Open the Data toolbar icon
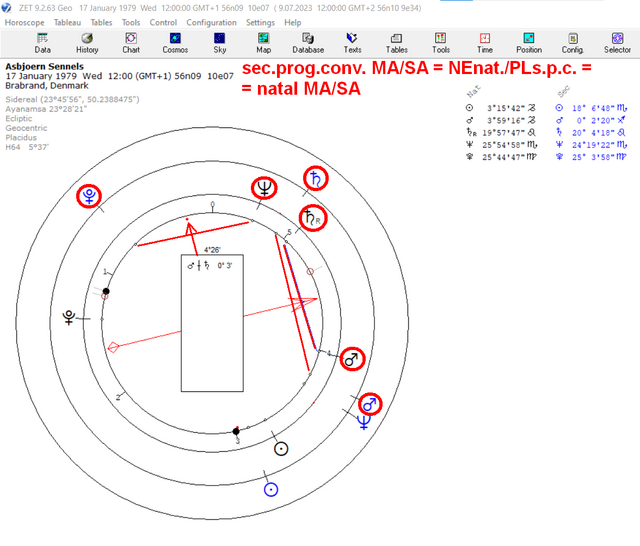This screenshot has width=640, height=546. [42, 43]
